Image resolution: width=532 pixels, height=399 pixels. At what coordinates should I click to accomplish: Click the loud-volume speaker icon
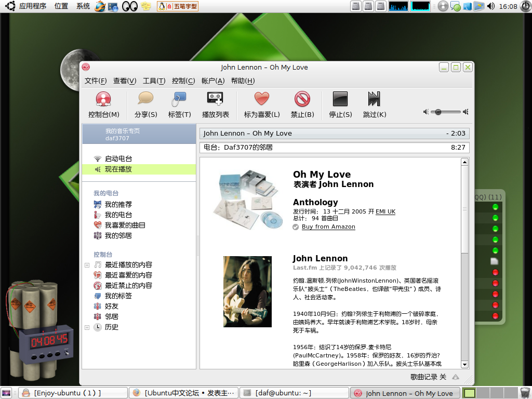pyautogui.click(x=466, y=112)
